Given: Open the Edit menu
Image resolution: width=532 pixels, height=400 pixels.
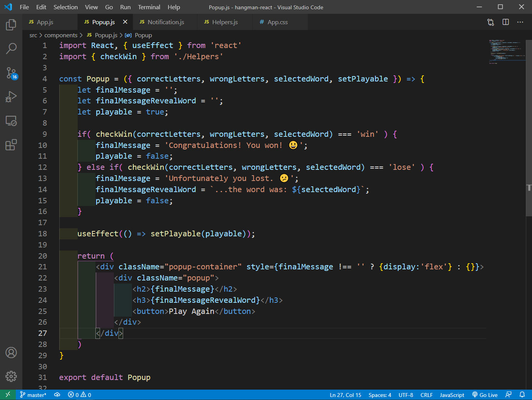Looking at the screenshot, I should pos(41,7).
